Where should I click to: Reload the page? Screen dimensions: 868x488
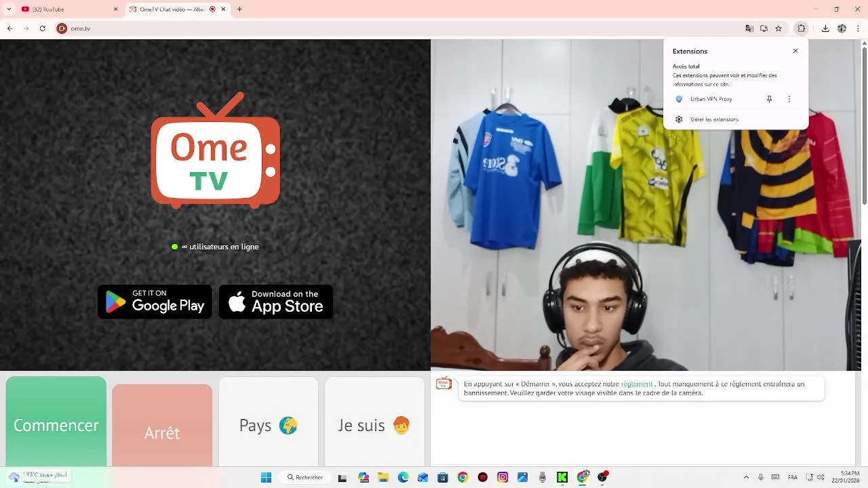(43, 28)
